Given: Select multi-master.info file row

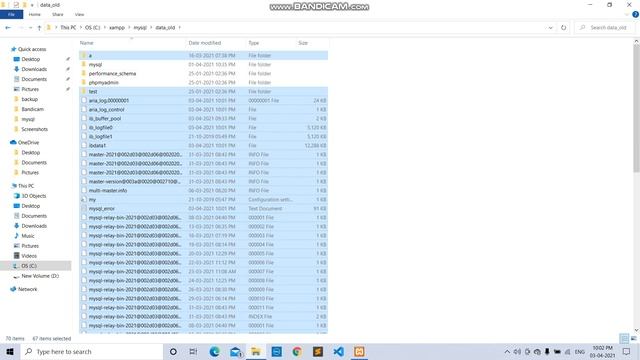Looking at the screenshot, I should tap(203, 191).
